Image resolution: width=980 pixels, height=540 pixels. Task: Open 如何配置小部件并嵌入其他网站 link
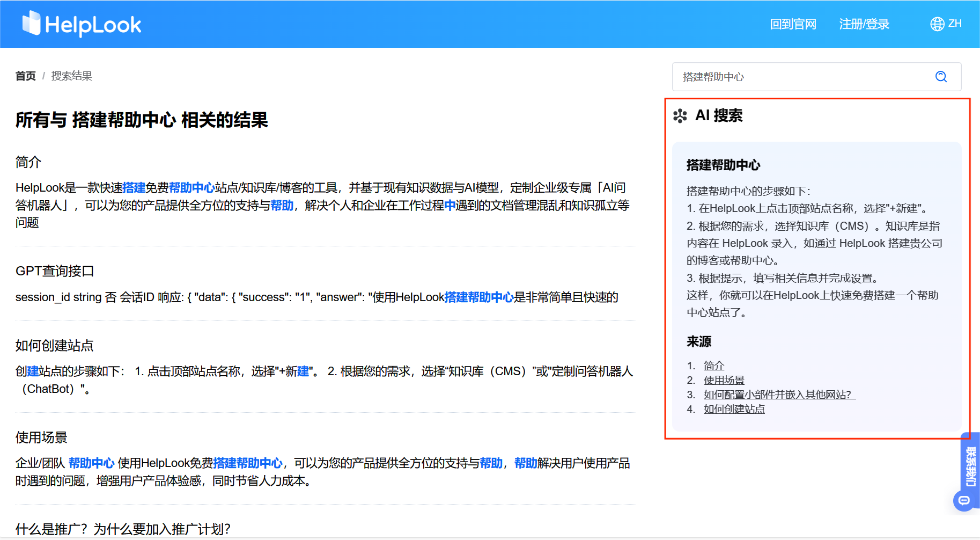point(777,395)
